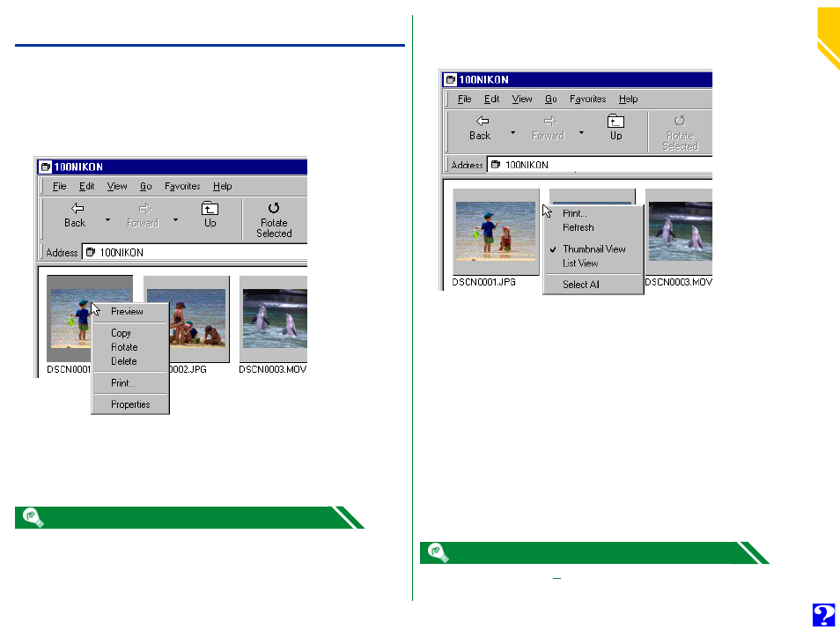Open Go menu in Preview menu window
The width and height of the screenshot is (840, 630).
point(145,186)
